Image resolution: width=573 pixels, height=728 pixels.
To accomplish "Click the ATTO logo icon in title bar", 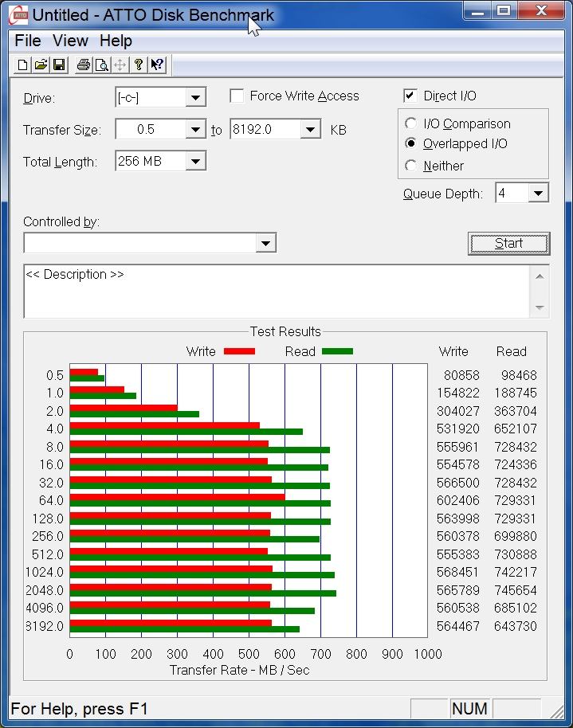I will click(19, 15).
